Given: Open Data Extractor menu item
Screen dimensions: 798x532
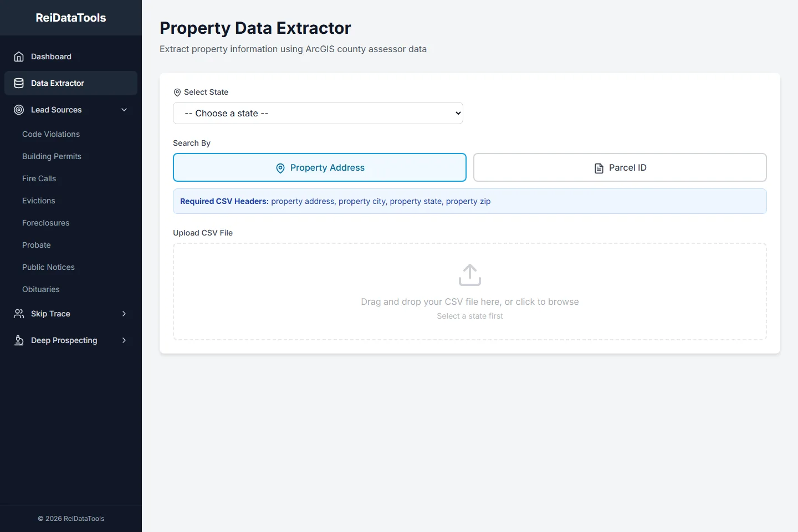Looking at the screenshot, I should click(71, 83).
